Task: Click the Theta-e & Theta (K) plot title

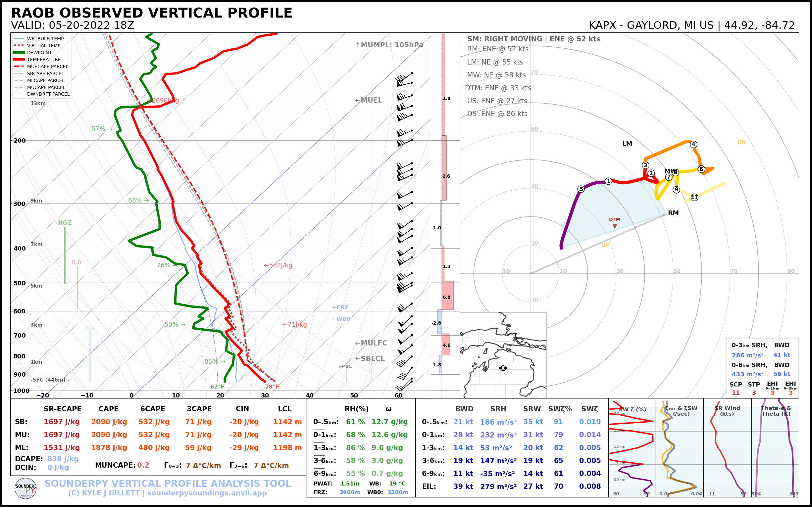Action: point(776,411)
